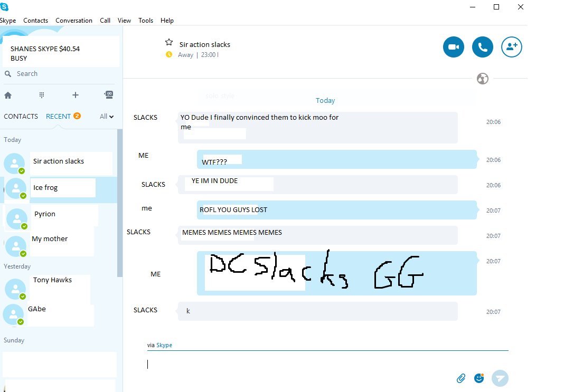Click the SHANES SKYPE profile name
Screen dimensions: 564x392
[x=45, y=49]
